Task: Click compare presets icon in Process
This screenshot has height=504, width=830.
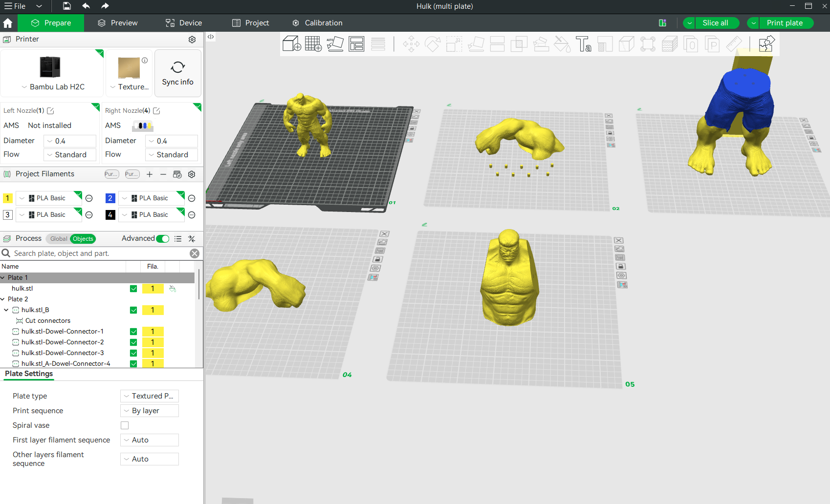Action: pyautogui.click(x=192, y=239)
